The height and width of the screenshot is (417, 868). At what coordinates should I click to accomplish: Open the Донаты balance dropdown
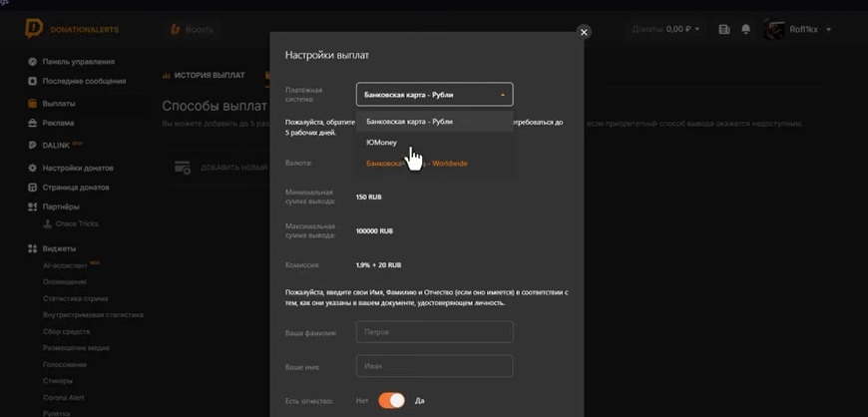coord(665,29)
